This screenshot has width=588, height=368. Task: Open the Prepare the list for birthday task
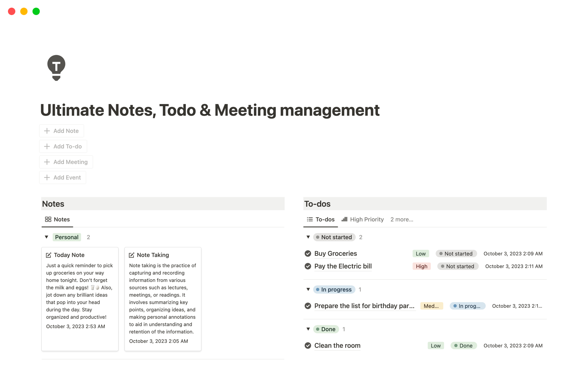point(364,306)
